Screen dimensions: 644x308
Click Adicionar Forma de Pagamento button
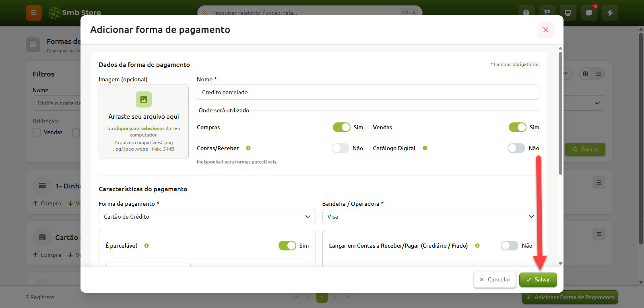[x=570, y=297]
